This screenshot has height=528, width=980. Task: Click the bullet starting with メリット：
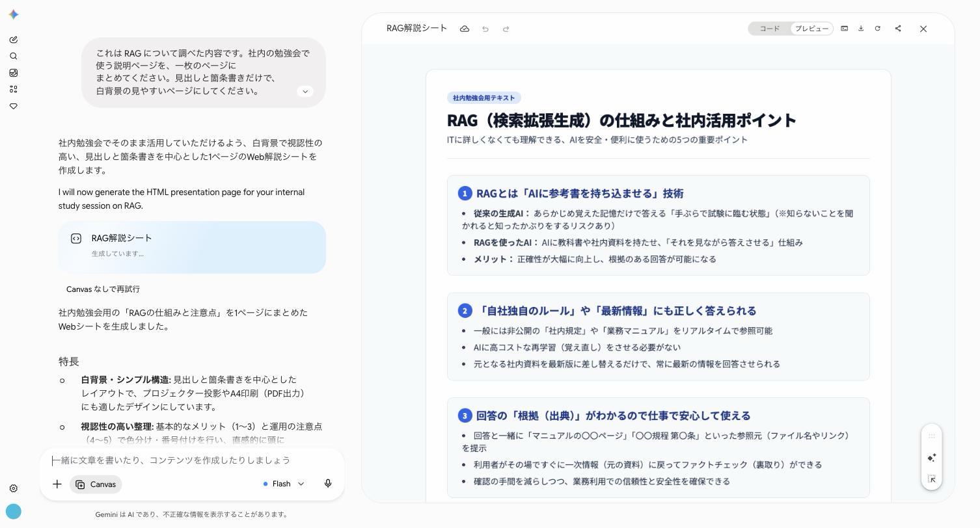click(595, 259)
